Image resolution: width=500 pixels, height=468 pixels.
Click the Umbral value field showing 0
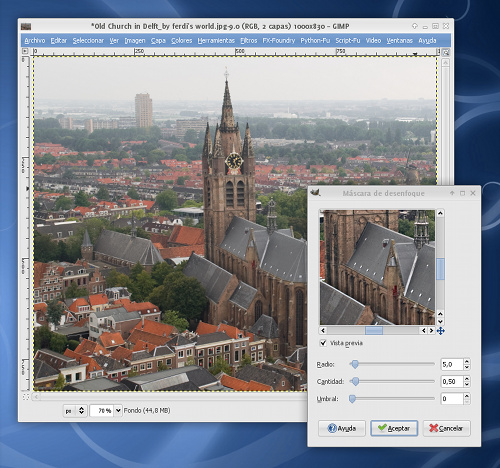click(452, 399)
